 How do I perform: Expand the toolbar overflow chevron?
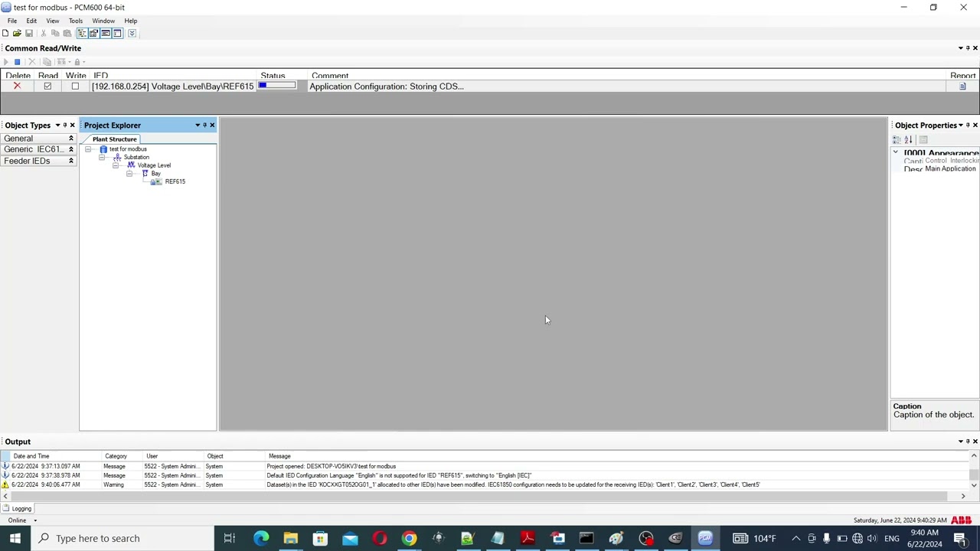(132, 33)
